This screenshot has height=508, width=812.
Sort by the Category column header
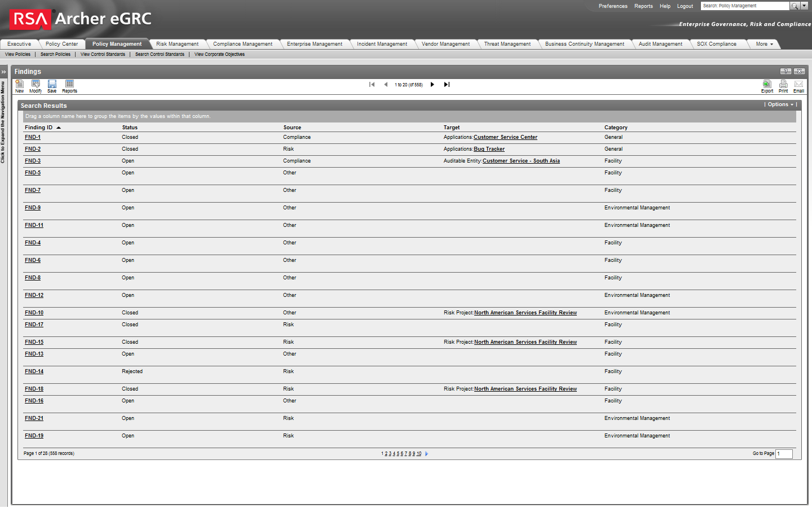pyautogui.click(x=616, y=128)
